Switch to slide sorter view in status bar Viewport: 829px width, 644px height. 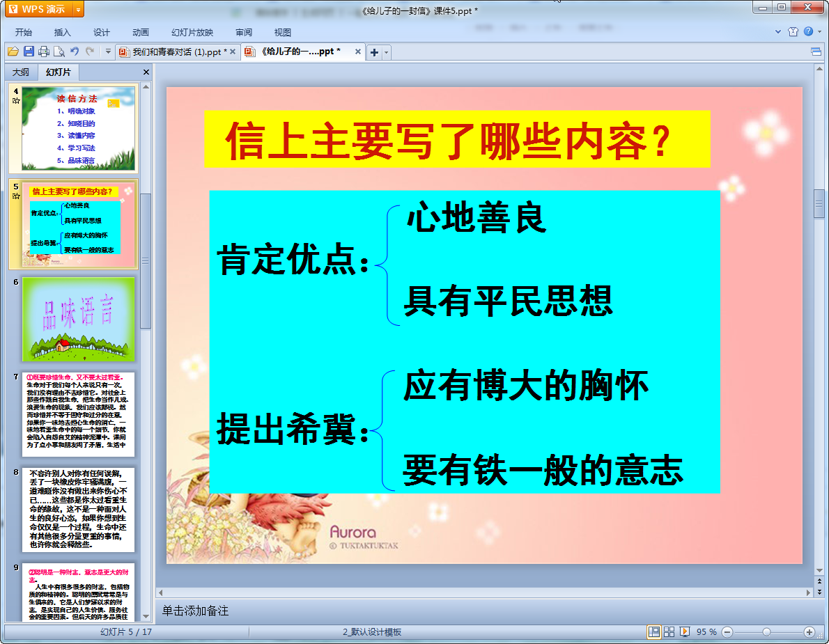[669, 632]
